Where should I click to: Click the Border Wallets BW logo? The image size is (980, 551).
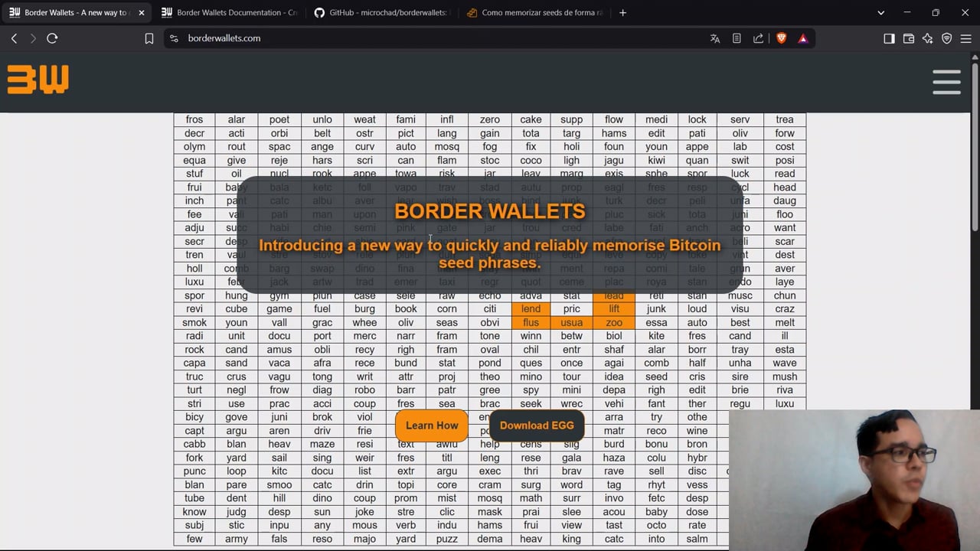(38, 80)
